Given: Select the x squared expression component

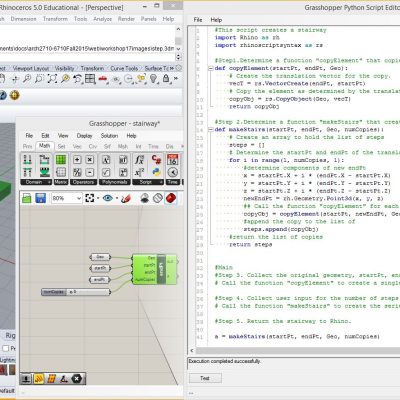Looking at the screenshot, I should tap(139, 172).
